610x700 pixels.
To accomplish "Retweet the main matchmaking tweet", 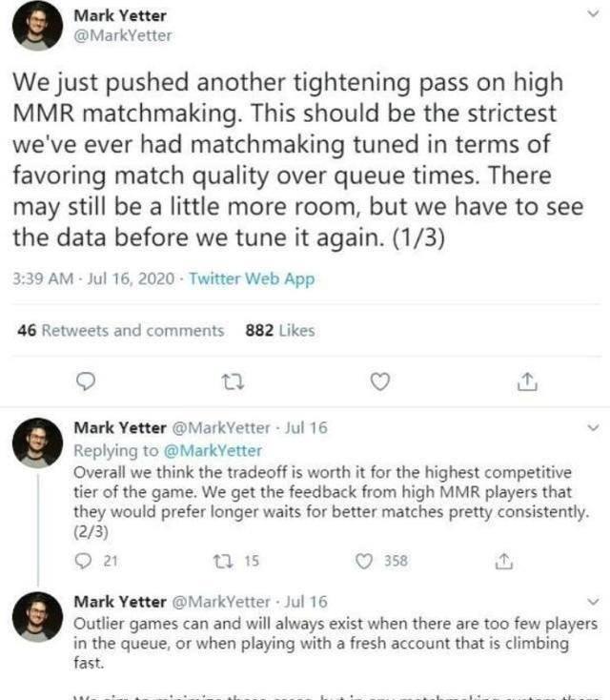I will pos(233,382).
